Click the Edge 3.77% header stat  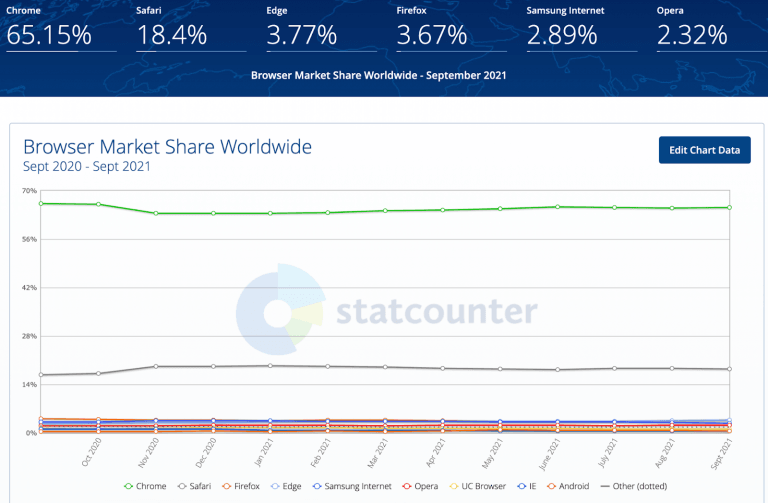(x=302, y=30)
